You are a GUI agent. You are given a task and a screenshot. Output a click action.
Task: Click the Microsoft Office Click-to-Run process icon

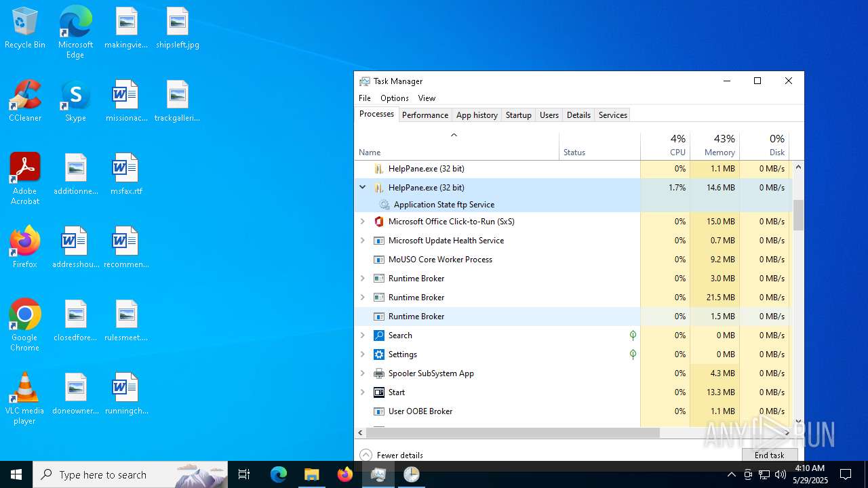(x=379, y=222)
